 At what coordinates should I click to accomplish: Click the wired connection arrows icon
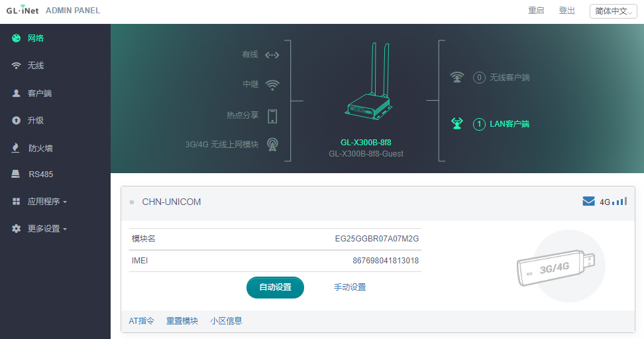tap(272, 54)
